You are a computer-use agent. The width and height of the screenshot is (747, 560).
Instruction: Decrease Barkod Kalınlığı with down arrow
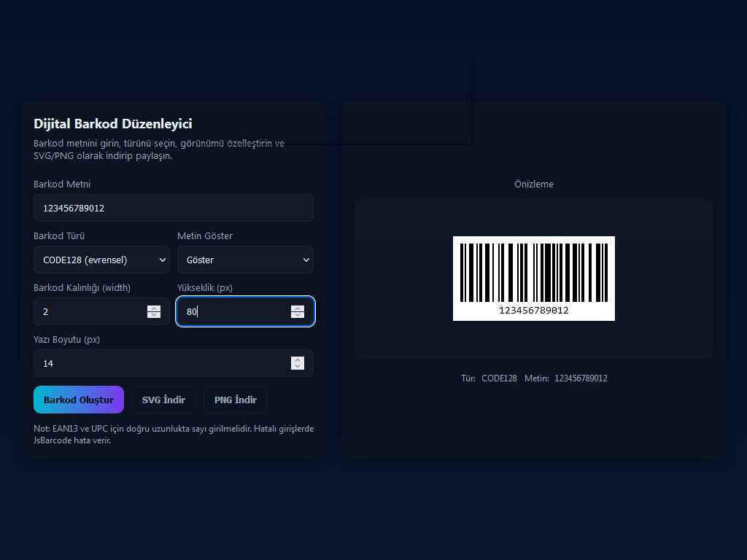pyautogui.click(x=154, y=315)
